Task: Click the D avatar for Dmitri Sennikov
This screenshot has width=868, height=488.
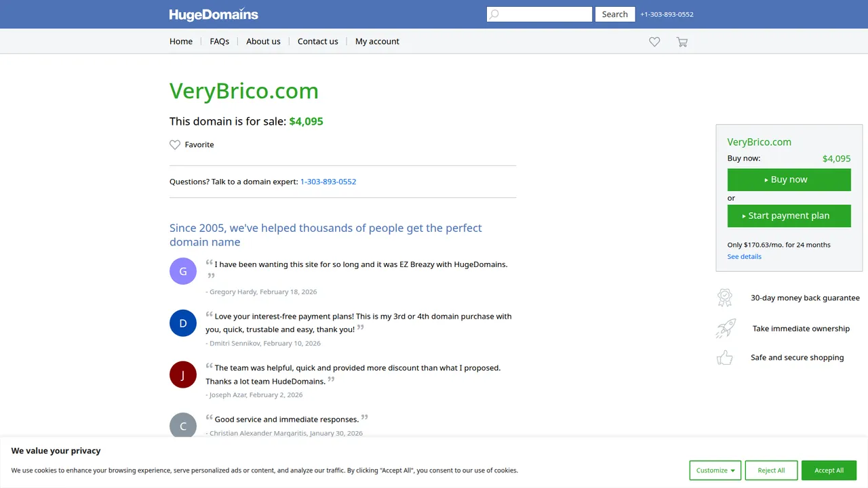Action: click(183, 323)
